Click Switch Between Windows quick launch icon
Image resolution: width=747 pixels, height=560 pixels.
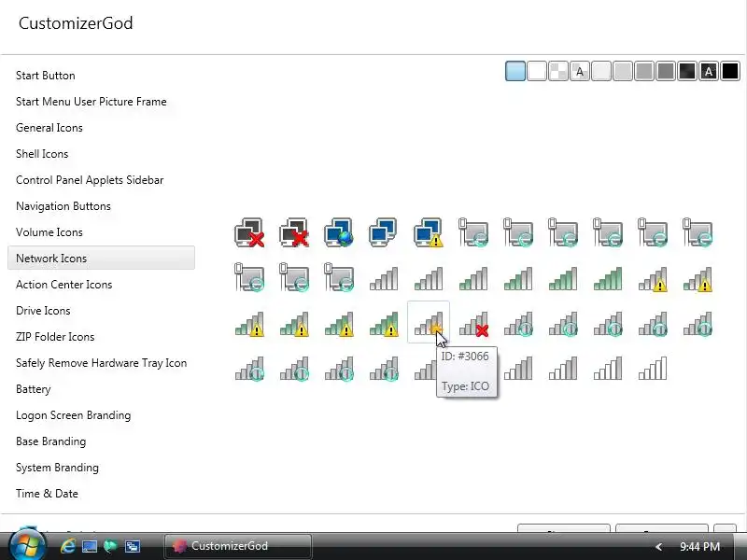pyautogui.click(x=132, y=546)
